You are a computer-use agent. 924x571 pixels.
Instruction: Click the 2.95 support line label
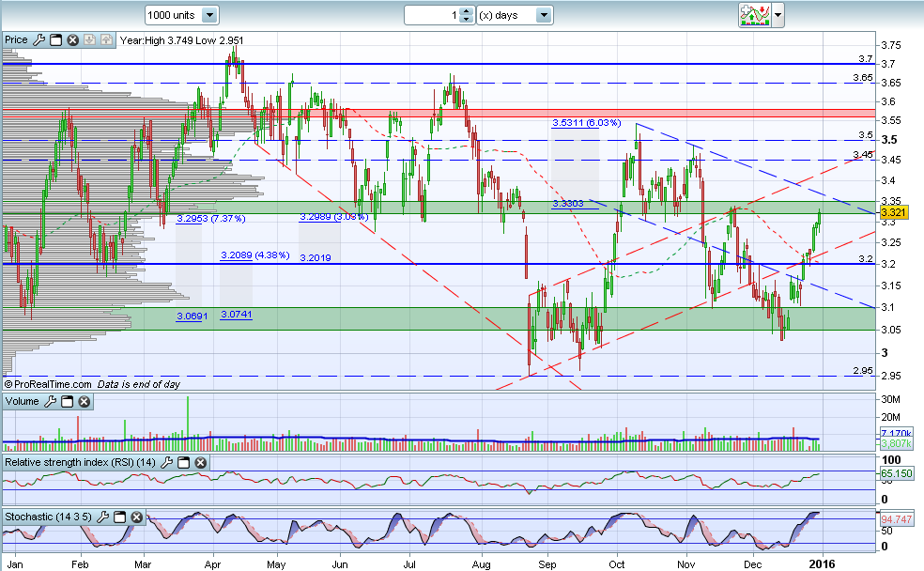tap(863, 371)
